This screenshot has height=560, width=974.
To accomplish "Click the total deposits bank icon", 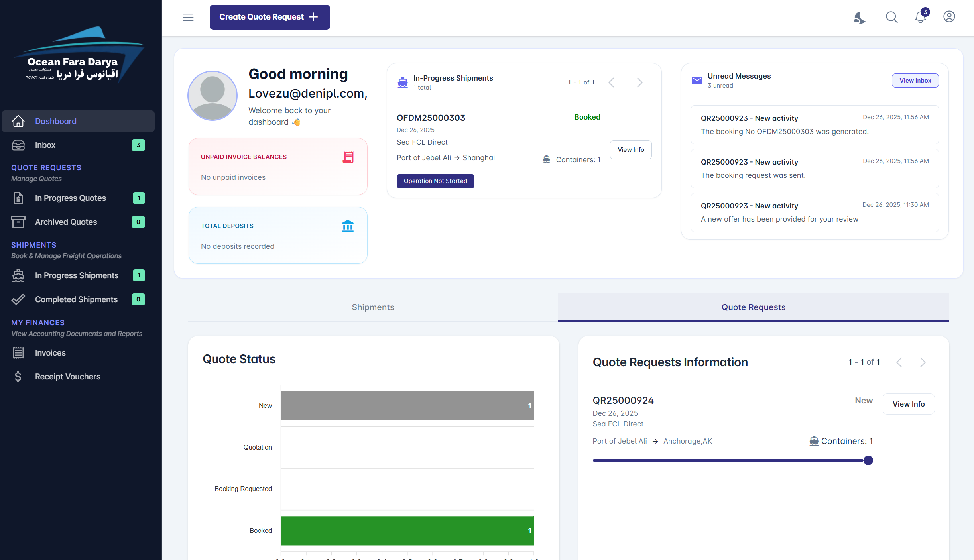I will [x=348, y=226].
